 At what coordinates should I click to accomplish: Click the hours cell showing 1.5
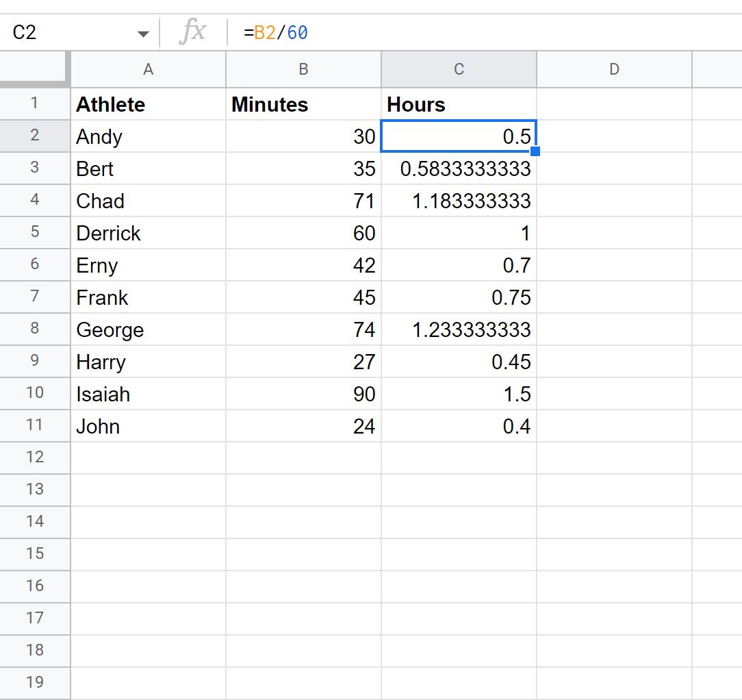point(459,394)
